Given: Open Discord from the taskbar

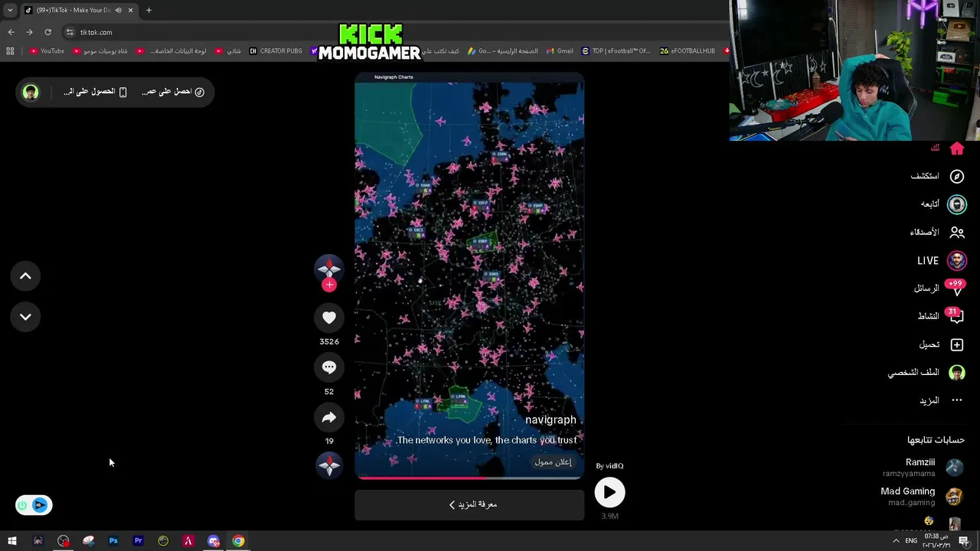Looking at the screenshot, I should point(214,541).
